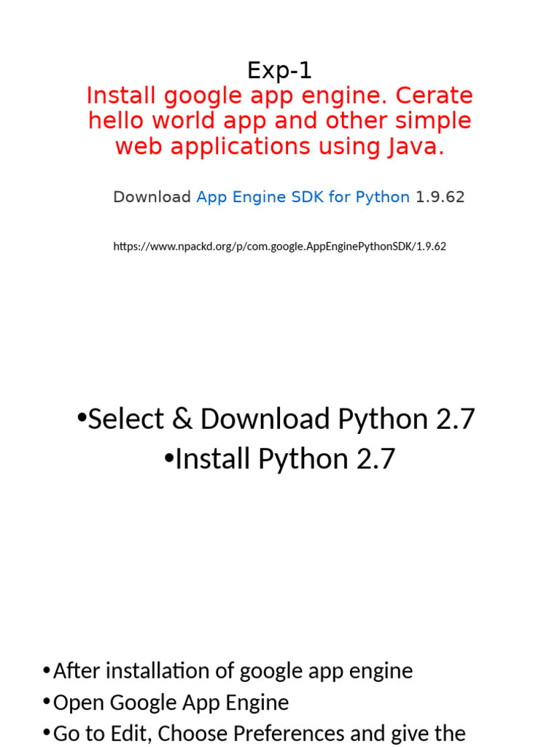Click 'Go to Edit, Choose Preferences' bullet

click(x=254, y=734)
